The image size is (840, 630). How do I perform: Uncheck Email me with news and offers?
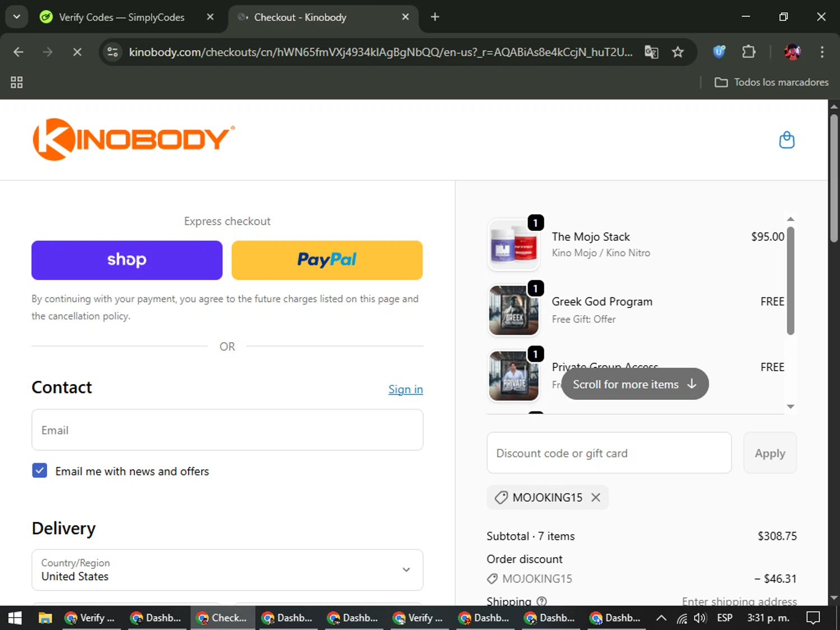pos(40,470)
